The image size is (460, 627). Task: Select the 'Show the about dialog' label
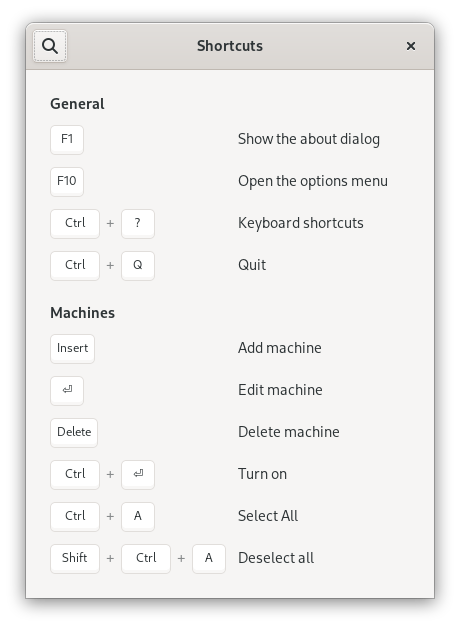(309, 139)
